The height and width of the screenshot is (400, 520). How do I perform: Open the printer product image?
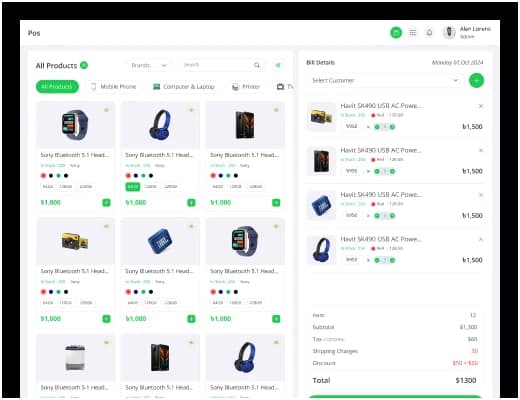click(x=75, y=358)
